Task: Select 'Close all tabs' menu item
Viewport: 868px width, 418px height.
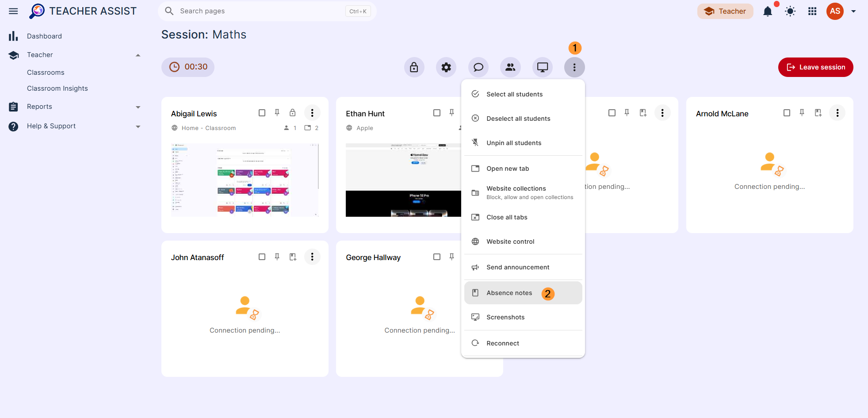Action: pos(523,217)
